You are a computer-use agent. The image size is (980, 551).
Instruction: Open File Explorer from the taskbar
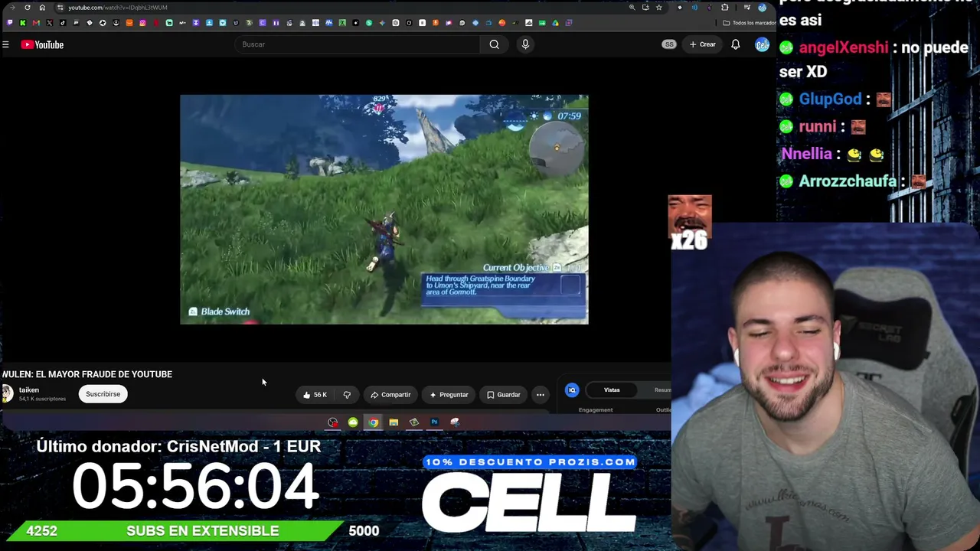[394, 422]
